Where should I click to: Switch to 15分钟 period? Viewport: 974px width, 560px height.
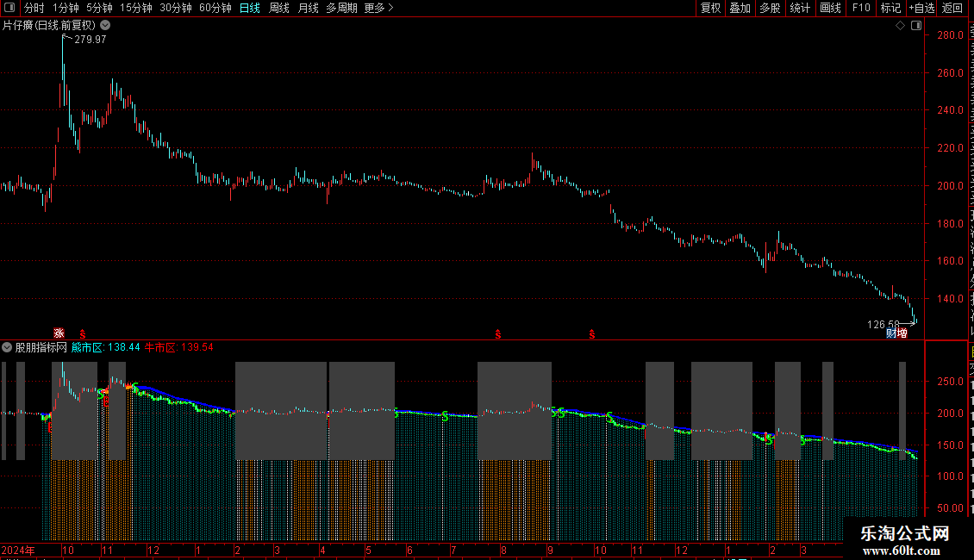[136, 8]
